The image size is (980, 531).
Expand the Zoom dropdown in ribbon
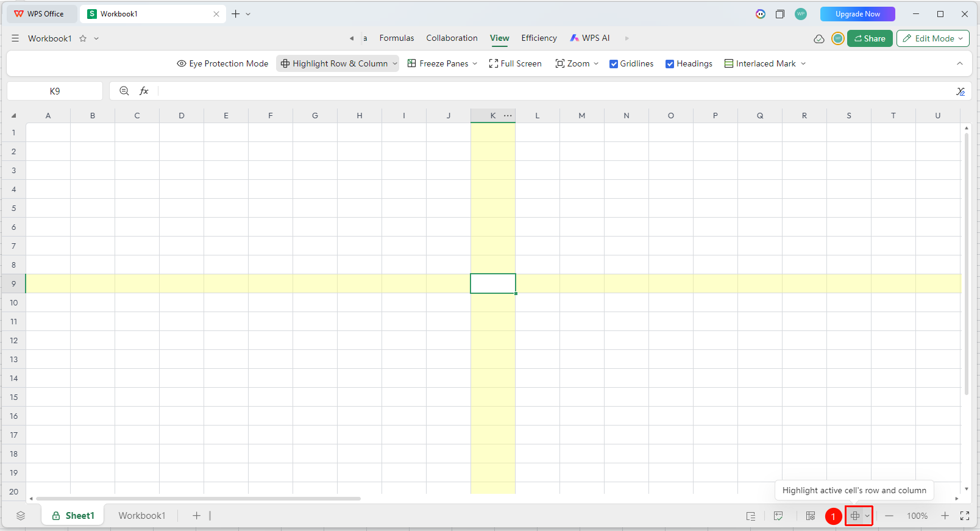[596, 63]
